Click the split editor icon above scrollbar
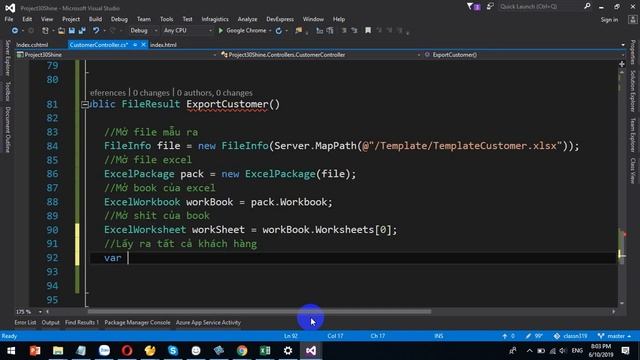Viewport: 640px width, 360px height. 622,64
